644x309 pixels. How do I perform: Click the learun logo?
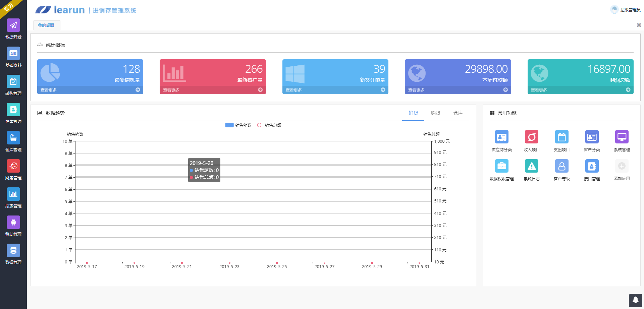point(60,10)
